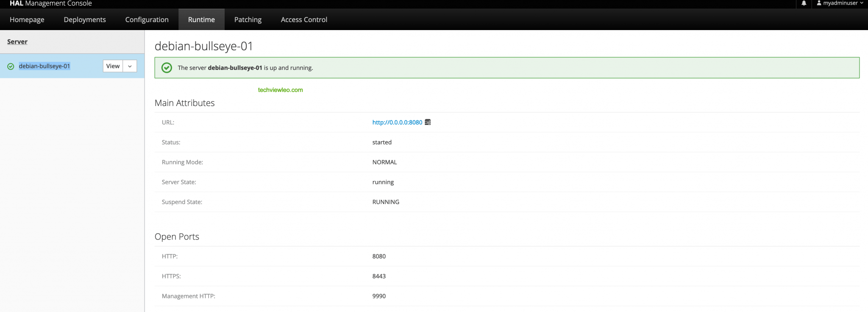Open the http://0.0.0.0:8080 link
Image resolution: width=868 pixels, height=312 pixels.
(x=397, y=122)
